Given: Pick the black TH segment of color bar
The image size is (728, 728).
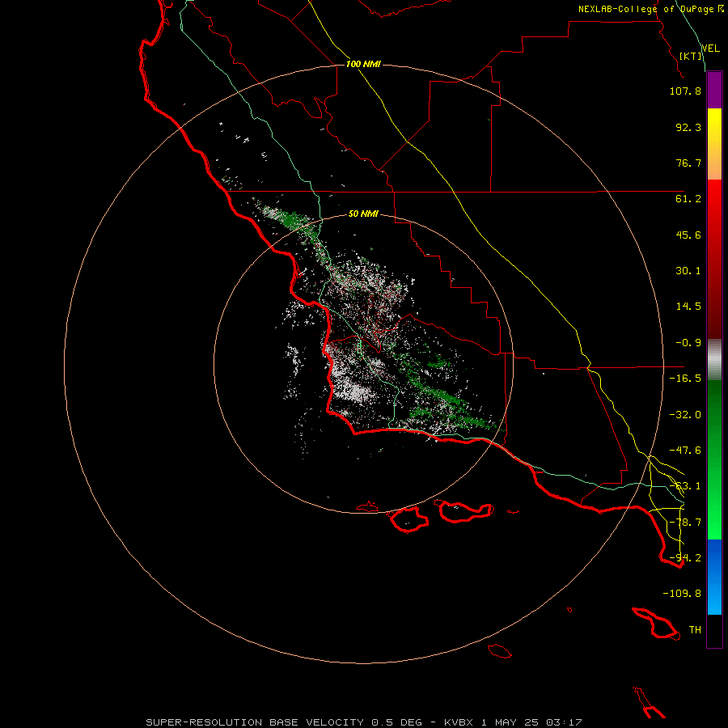Looking at the screenshot, I should click(x=714, y=631).
